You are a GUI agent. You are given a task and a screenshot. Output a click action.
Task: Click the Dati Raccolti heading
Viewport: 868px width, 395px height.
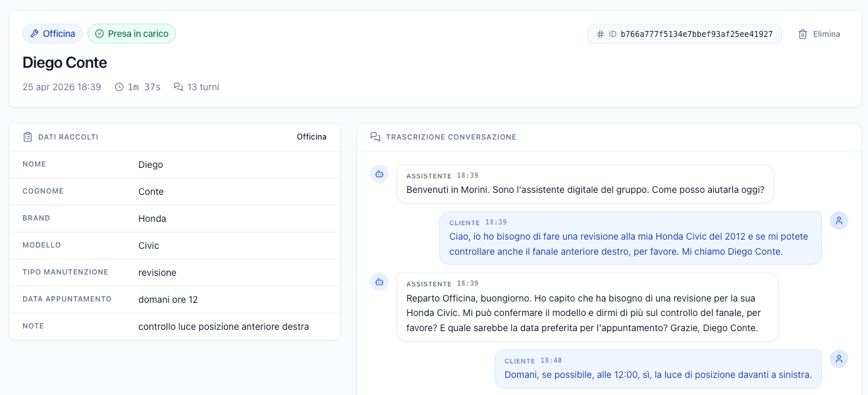coord(68,137)
